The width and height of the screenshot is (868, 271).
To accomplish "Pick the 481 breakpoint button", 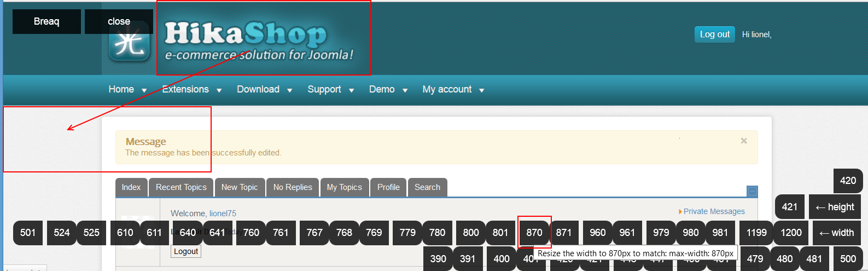I will coord(814,259).
